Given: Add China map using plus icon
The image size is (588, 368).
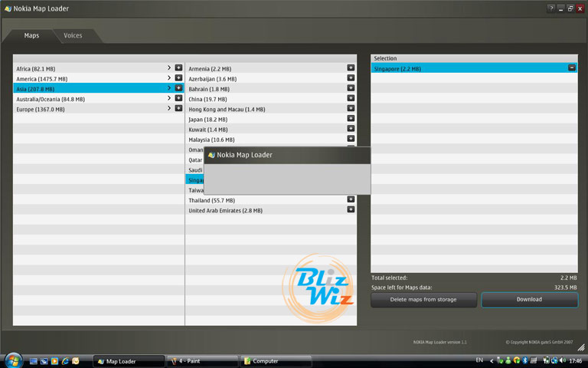Looking at the screenshot, I should [x=351, y=98].
